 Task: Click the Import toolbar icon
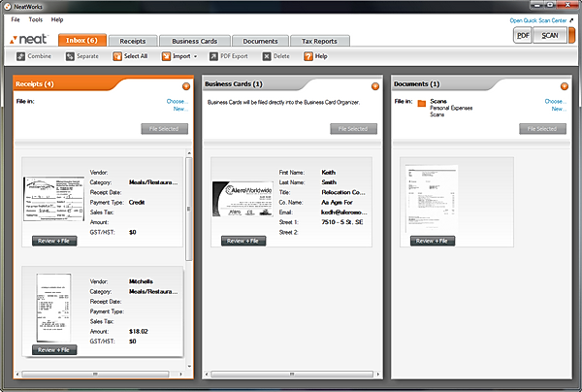pos(166,56)
